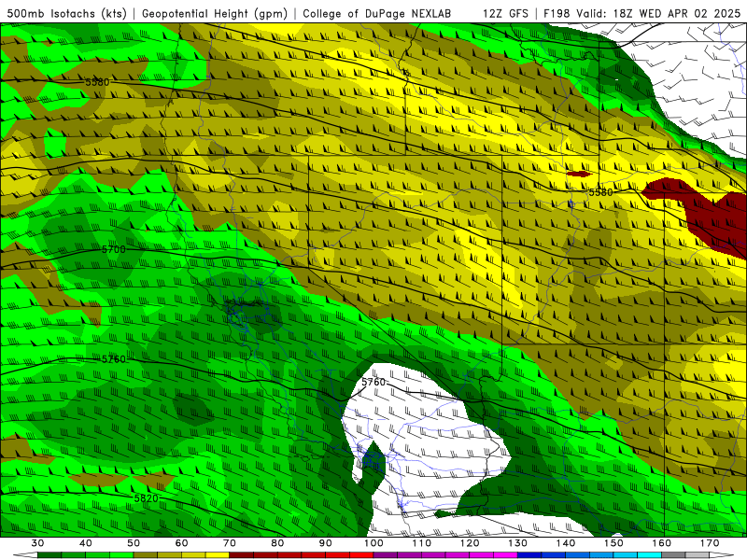Click the 5760 contour label on the left green area
Screen dimensions: 747x560
click(x=113, y=359)
